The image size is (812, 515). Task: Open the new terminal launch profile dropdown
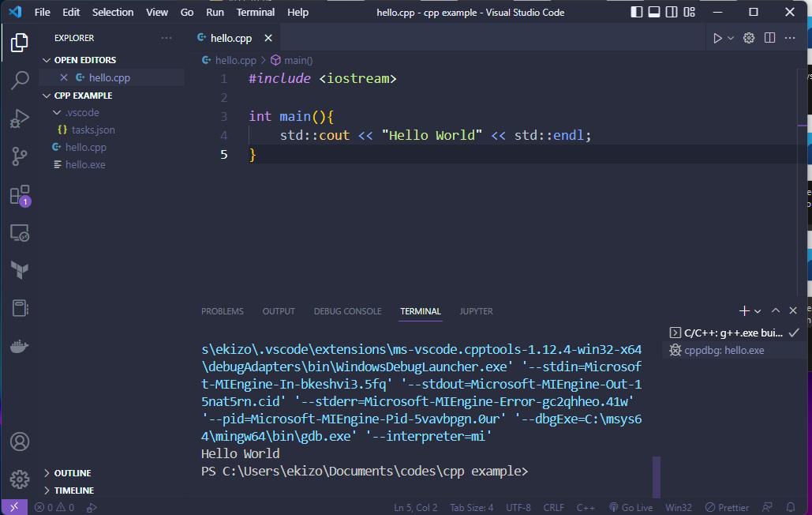point(758,311)
